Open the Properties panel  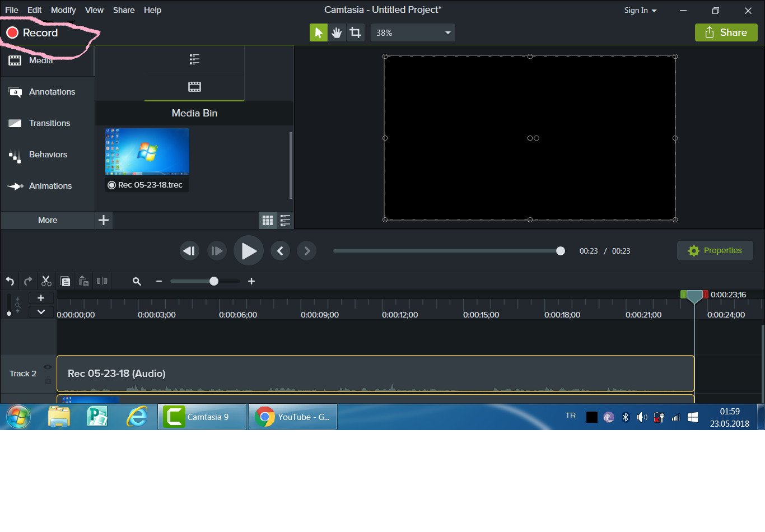point(715,250)
